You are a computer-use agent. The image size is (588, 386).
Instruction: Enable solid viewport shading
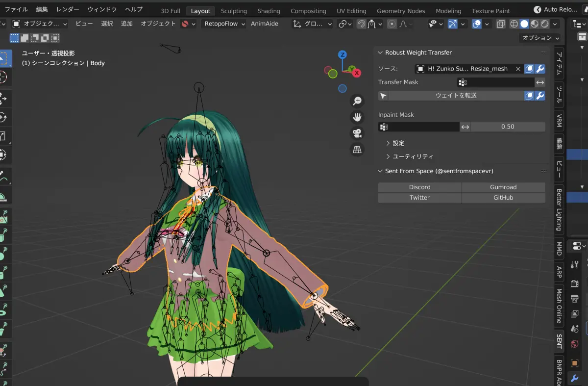[x=524, y=24]
